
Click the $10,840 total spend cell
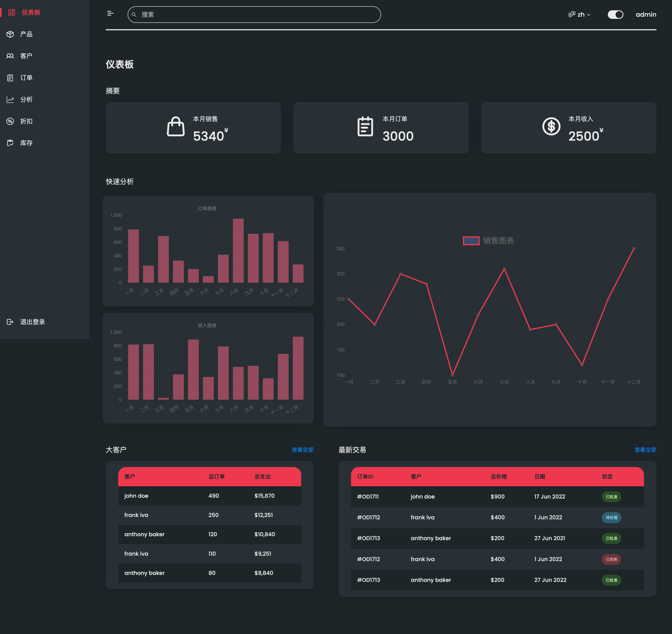(x=264, y=534)
